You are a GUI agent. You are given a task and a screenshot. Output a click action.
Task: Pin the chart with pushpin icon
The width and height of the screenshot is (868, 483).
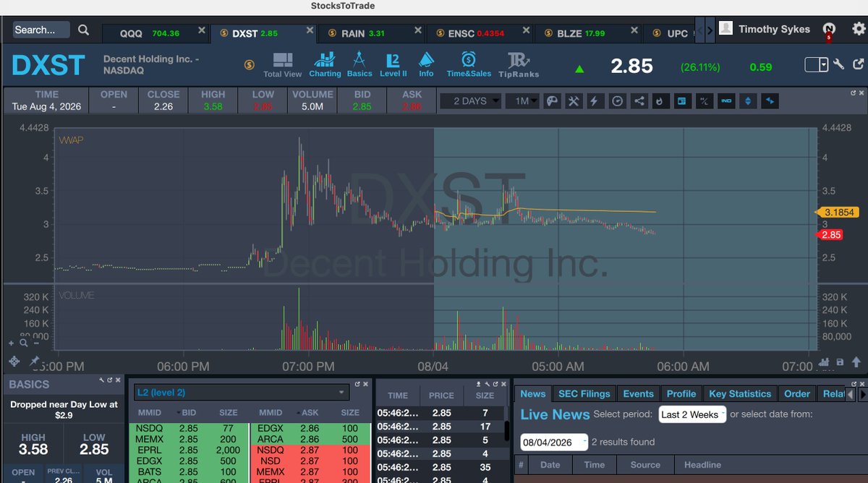click(x=34, y=361)
